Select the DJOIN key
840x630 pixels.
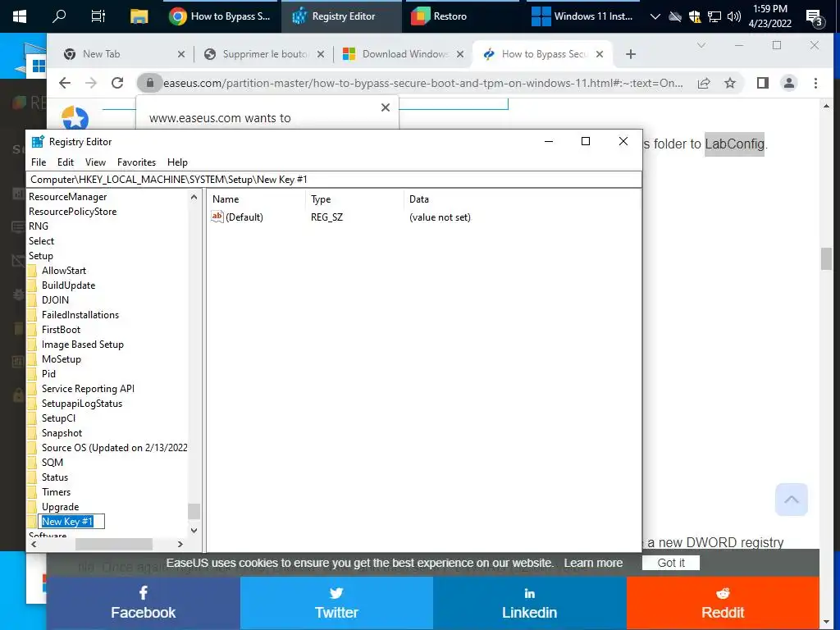coord(55,300)
